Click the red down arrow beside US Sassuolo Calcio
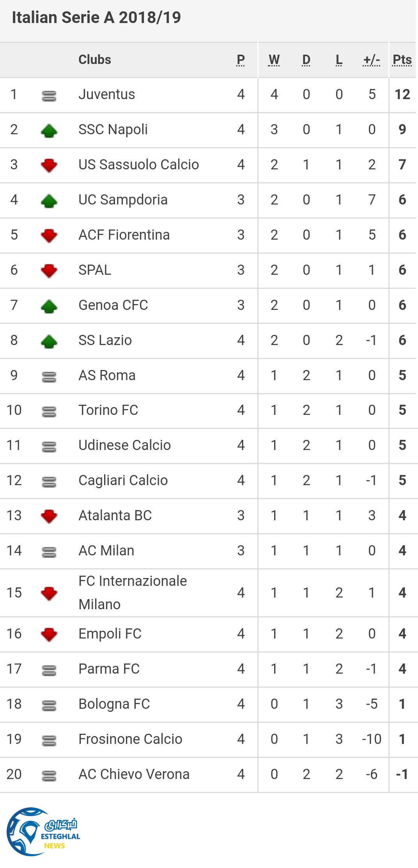 pos(49,165)
